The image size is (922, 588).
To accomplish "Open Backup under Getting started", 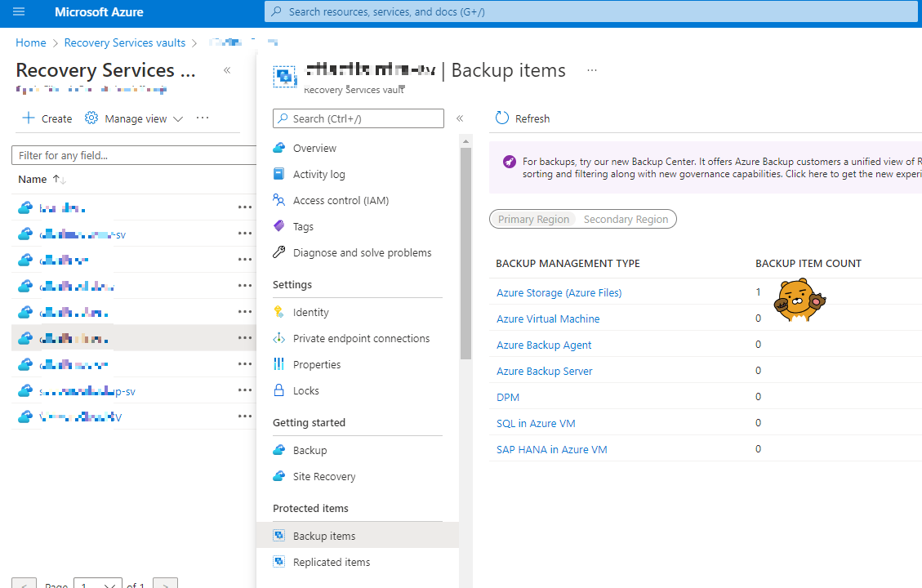I will (x=310, y=451).
